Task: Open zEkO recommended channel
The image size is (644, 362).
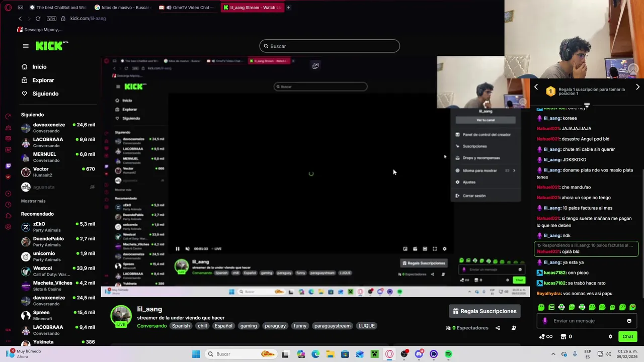Action: click(58, 227)
